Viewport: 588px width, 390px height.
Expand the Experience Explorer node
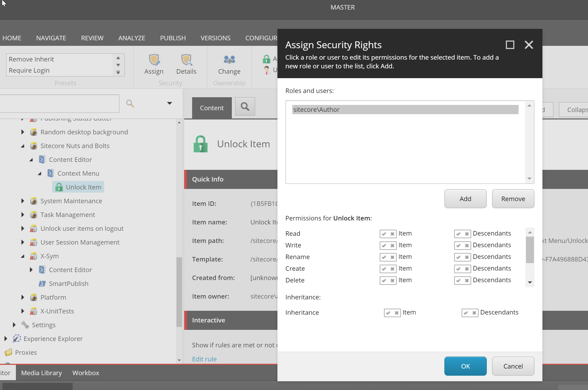[6, 339]
